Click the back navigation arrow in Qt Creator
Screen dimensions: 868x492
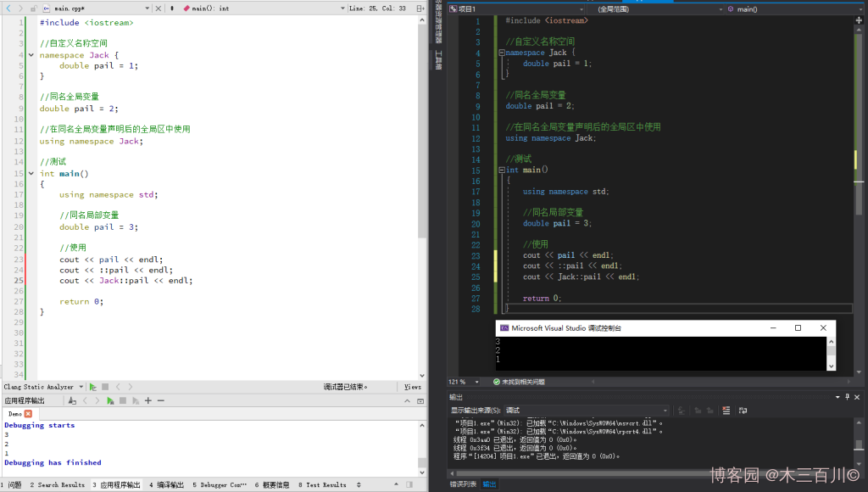pos(8,8)
